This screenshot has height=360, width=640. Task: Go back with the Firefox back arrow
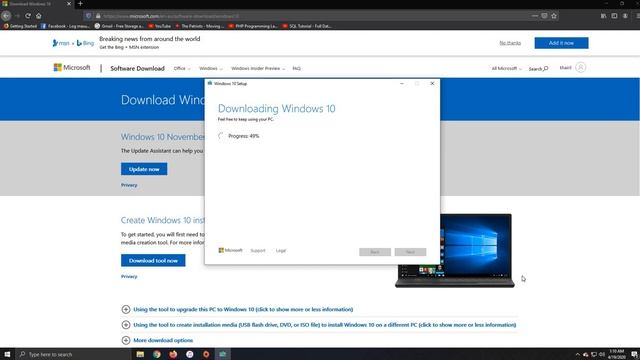point(6,16)
